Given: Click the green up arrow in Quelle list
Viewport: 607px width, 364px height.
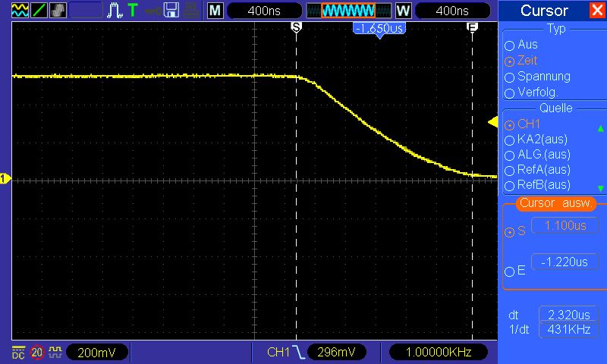Looking at the screenshot, I should point(600,128).
